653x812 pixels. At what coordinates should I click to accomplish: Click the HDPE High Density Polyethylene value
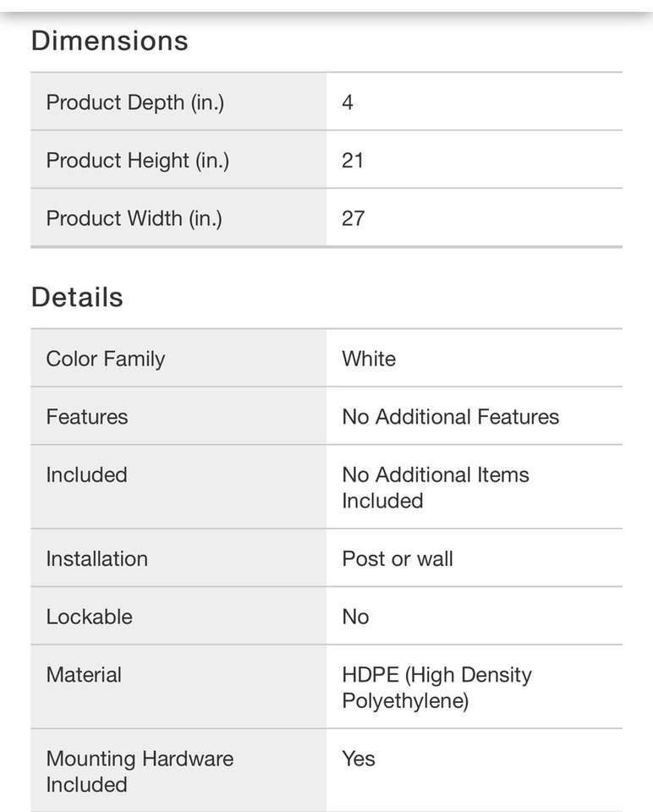coord(436,688)
